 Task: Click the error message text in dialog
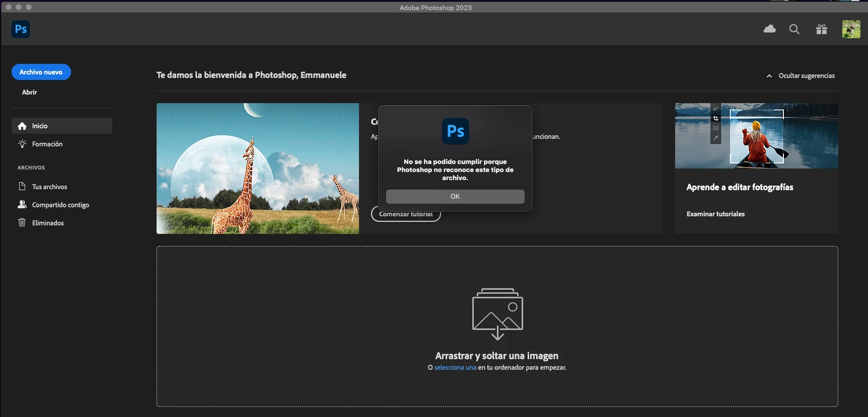455,170
